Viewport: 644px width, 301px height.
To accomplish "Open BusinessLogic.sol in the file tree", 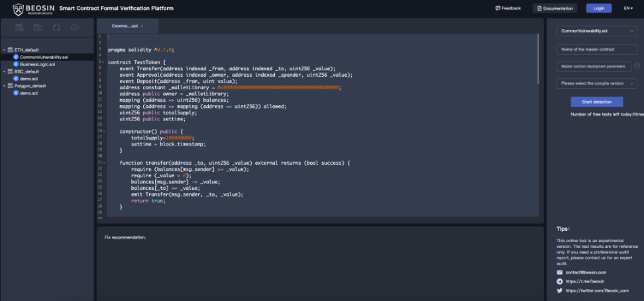I will click(x=38, y=64).
